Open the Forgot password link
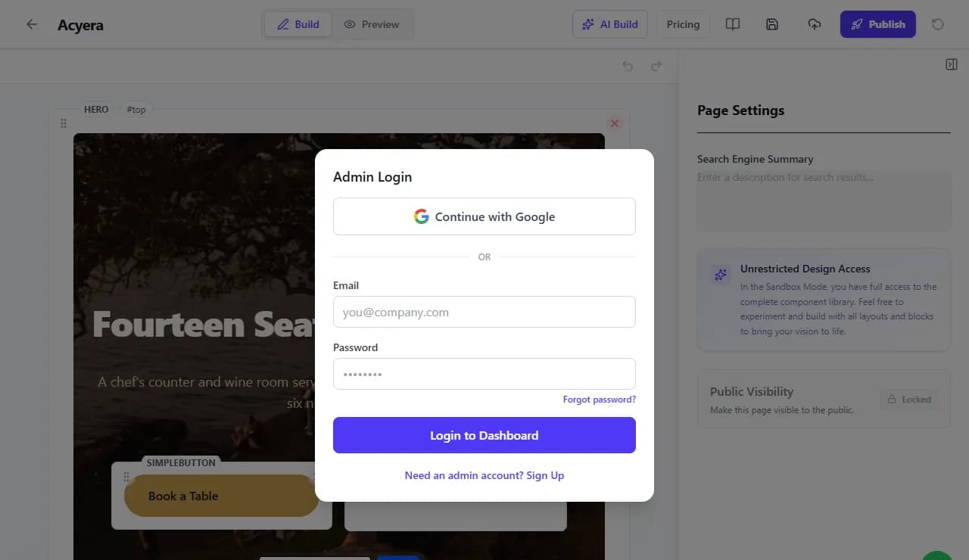Viewport: 969px width, 560px height. click(x=600, y=400)
